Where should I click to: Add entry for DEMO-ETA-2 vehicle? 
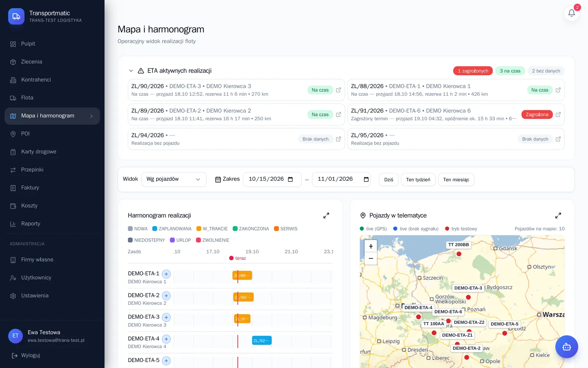point(166,296)
